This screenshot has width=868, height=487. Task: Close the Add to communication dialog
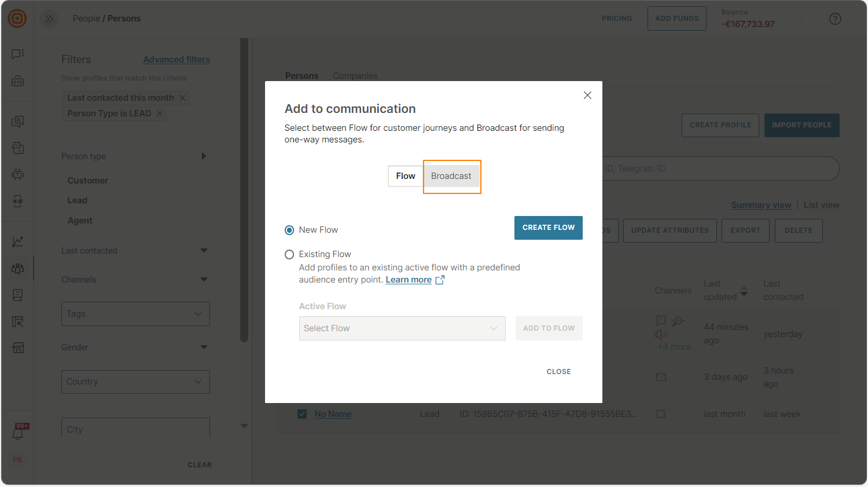[x=587, y=95]
